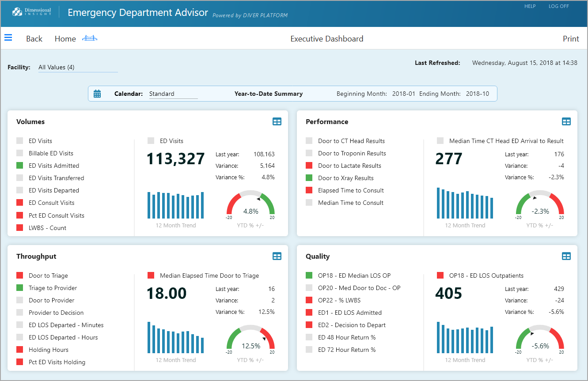Select the Door to Provider metric
Viewport: 588px width, 381px height.
point(51,300)
